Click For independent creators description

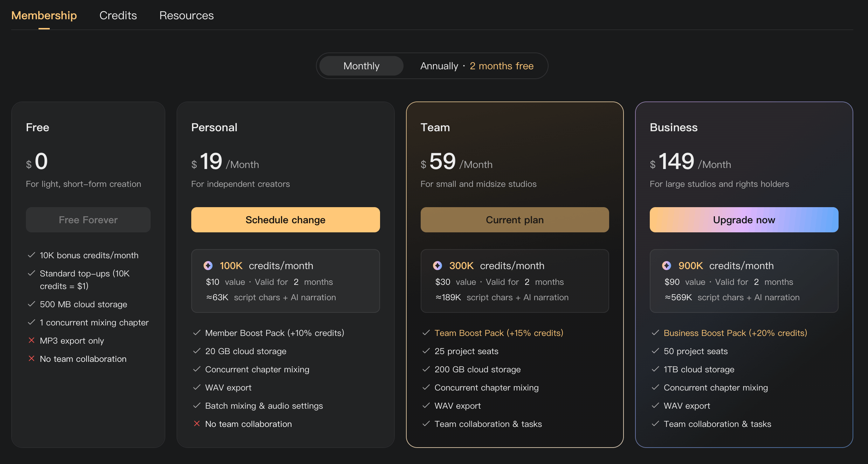(241, 184)
